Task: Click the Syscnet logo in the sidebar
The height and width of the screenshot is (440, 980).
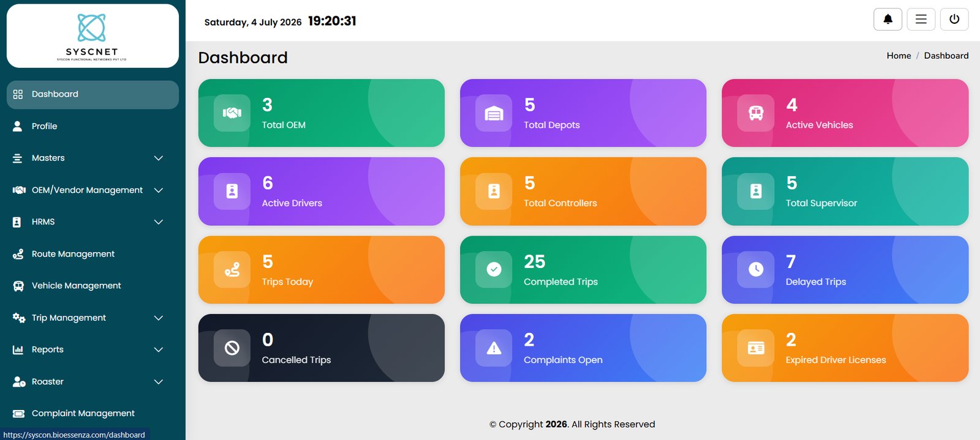Action: pos(92,36)
